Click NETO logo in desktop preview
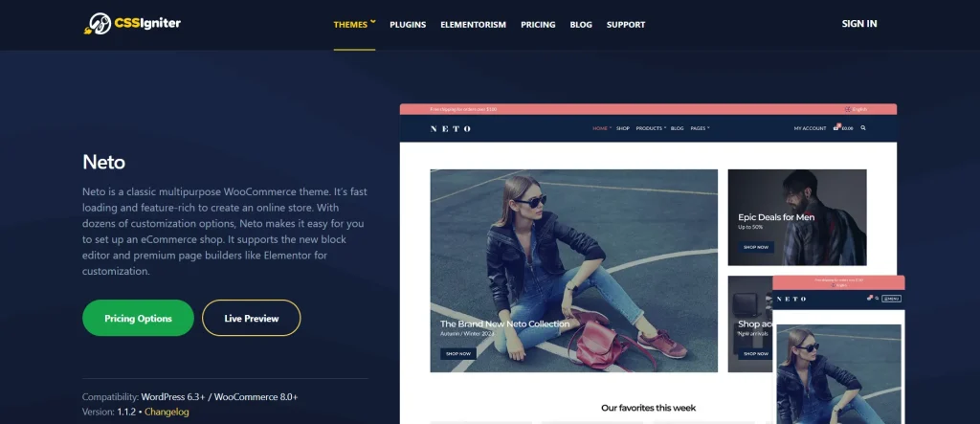 [x=451, y=129]
